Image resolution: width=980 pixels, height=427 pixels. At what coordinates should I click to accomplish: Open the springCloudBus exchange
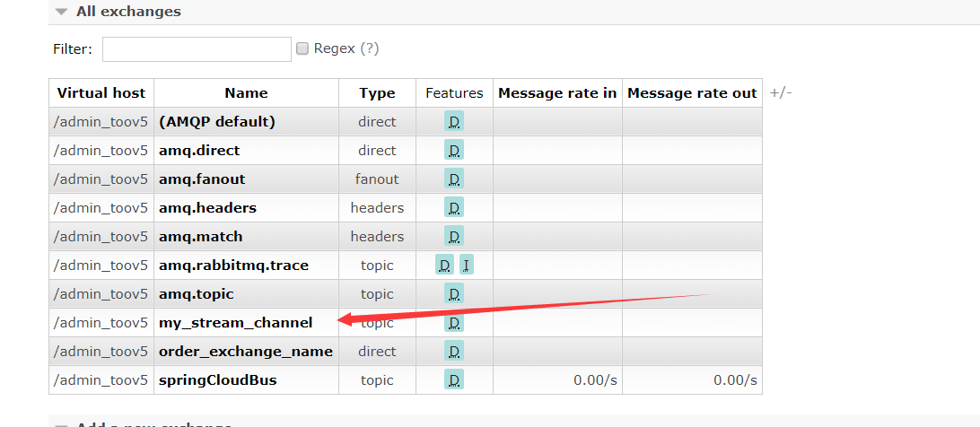point(217,380)
